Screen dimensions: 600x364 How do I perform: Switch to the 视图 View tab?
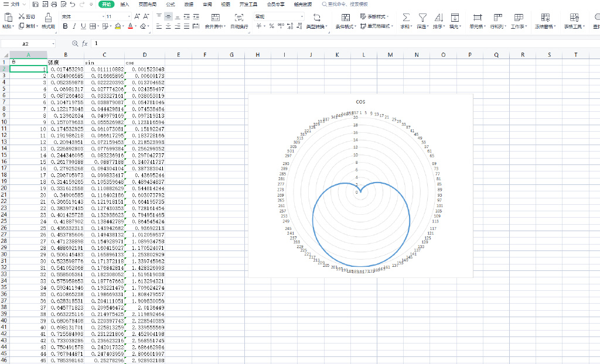coord(226,5)
